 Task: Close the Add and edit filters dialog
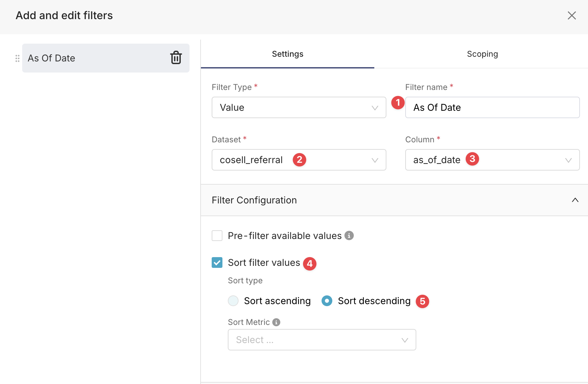[x=572, y=15]
